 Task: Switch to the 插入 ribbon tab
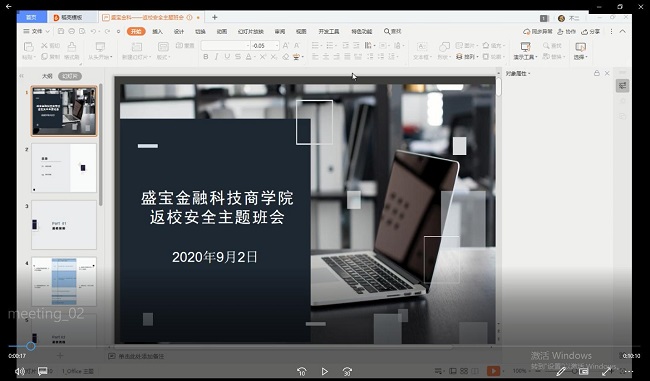click(x=157, y=32)
